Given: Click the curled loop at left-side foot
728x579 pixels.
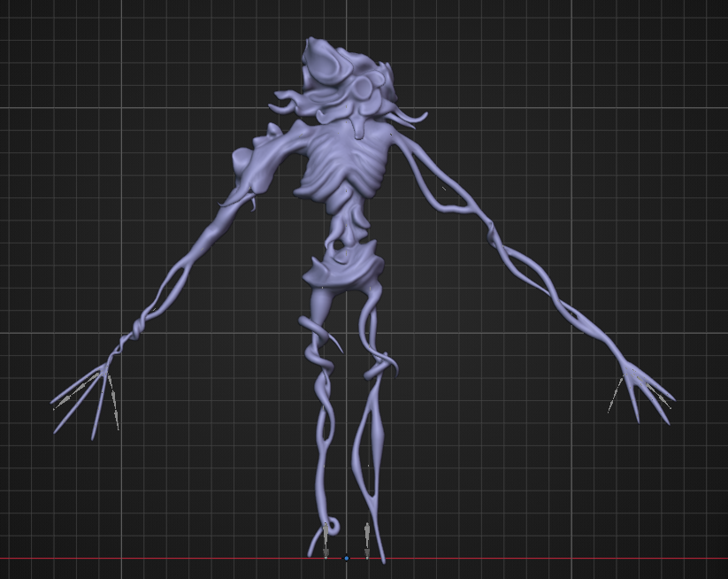Looking at the screenshot, I should 333,525.
